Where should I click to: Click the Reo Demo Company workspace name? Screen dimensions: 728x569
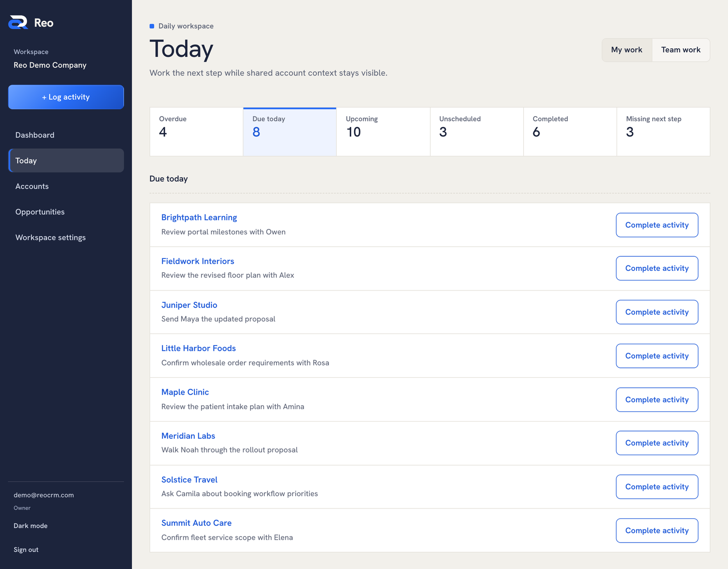50,65
